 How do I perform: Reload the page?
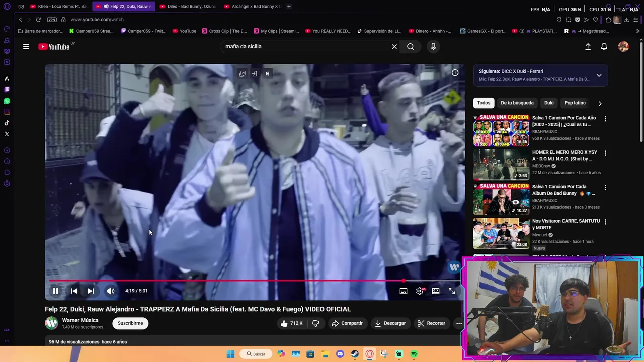click(x=38, y=20)
